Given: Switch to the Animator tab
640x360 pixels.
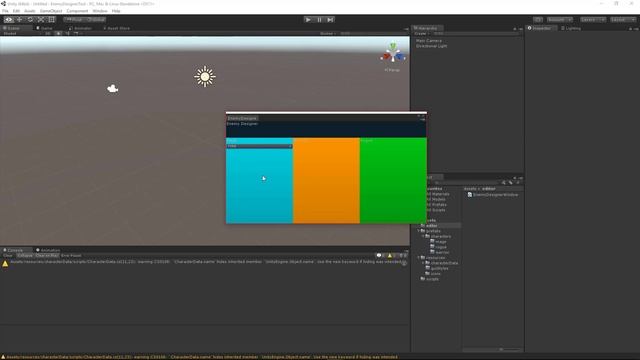Looking at the screenshot, I should [x=80, y=28].
